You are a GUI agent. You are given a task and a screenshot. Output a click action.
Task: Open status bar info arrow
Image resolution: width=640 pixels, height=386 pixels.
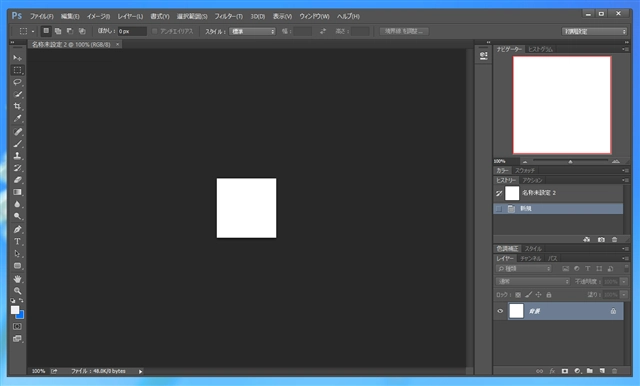point(140,371)
